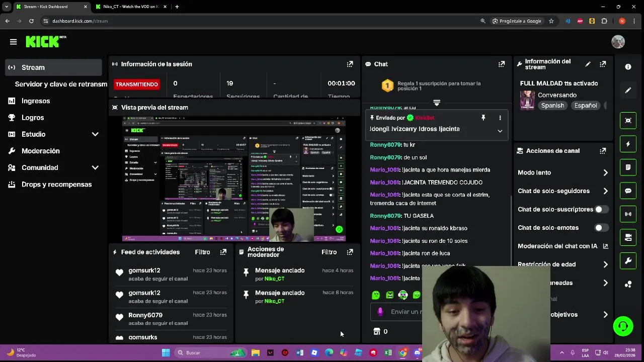Reload the page in browser toolbar

point(31,21)
